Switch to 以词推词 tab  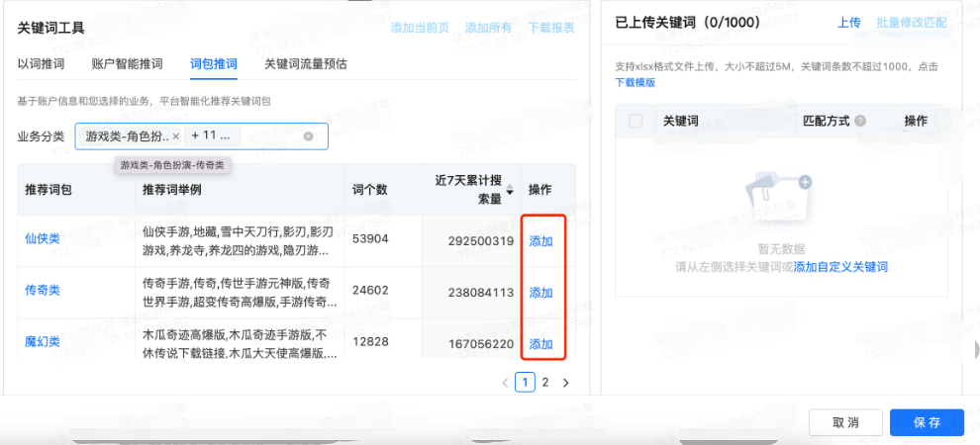coord(41,63)
